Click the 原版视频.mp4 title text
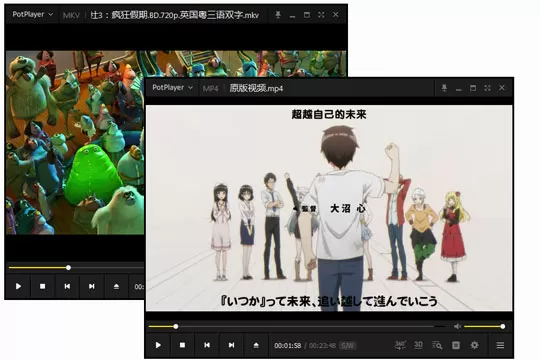The image size is (540, 360). [x=256, y=88]
